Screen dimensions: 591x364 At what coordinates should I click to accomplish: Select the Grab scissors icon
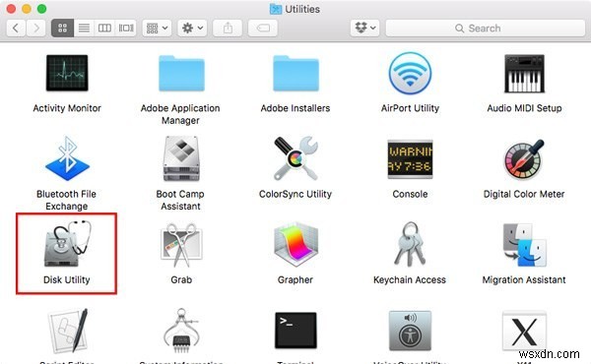coord(181,245)
